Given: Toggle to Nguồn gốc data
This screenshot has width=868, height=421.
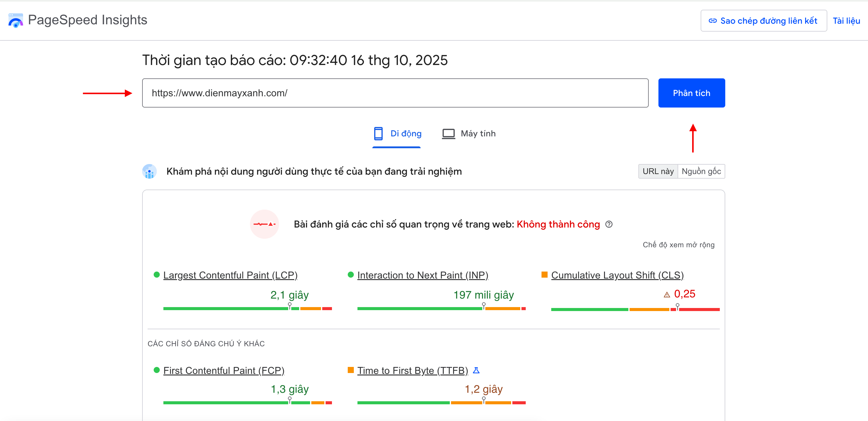Looking at the screenshot, I should pyautogui.click(x=701, y=172).
